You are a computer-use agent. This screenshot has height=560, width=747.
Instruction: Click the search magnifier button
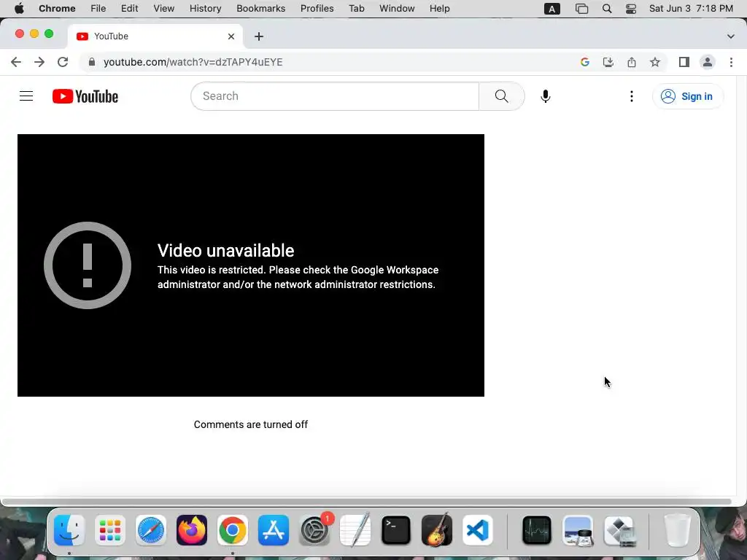(x=502, y=96)
